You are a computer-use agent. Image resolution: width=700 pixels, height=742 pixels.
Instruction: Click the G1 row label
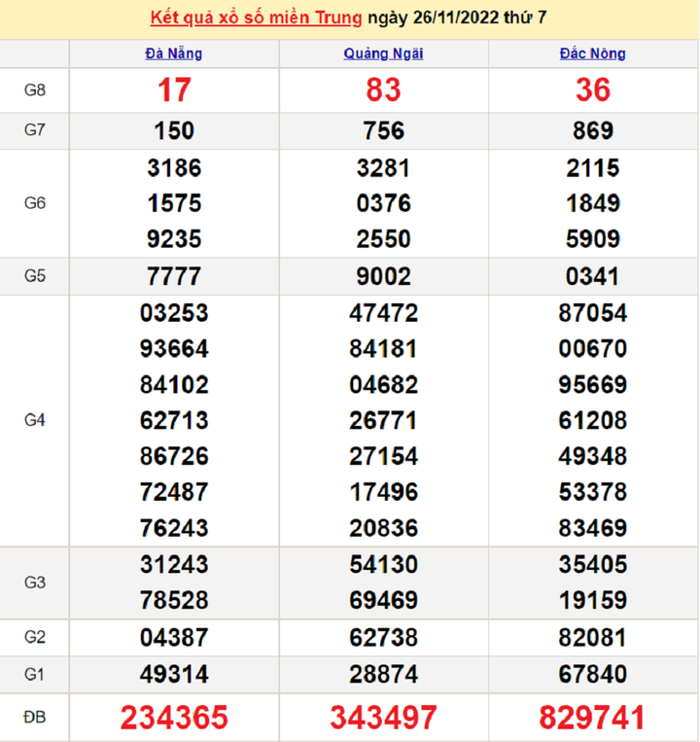pyautogui.click(x=35, y=674)
